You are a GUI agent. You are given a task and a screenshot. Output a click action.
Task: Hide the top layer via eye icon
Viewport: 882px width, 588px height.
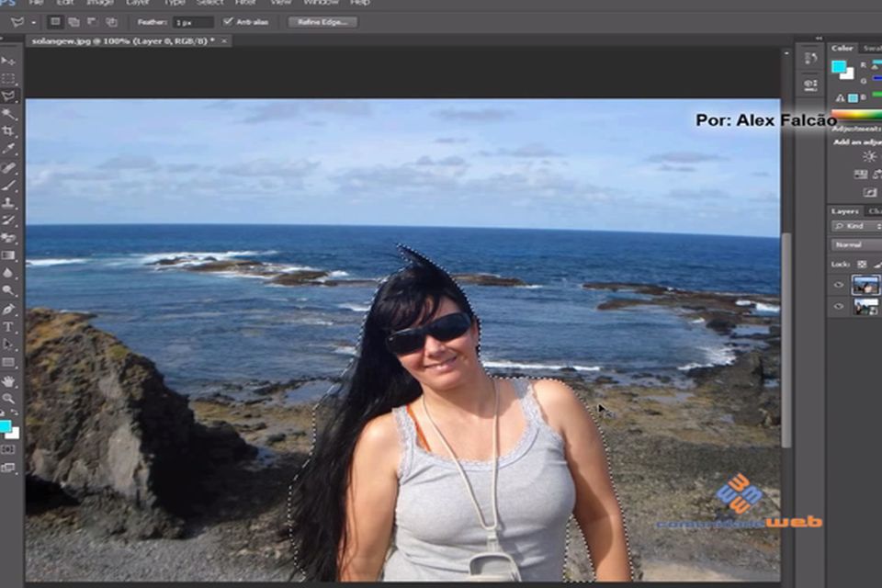pos(839,285)
